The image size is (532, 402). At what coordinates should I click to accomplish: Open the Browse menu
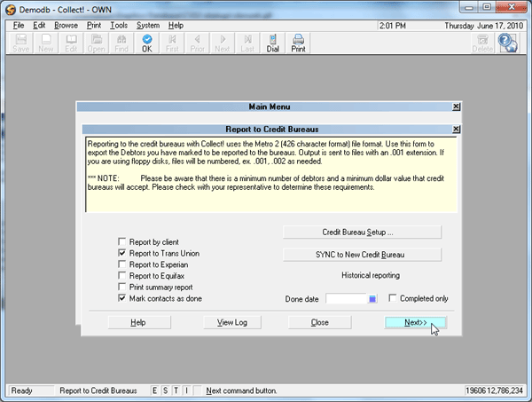click(x=66, y=26)
